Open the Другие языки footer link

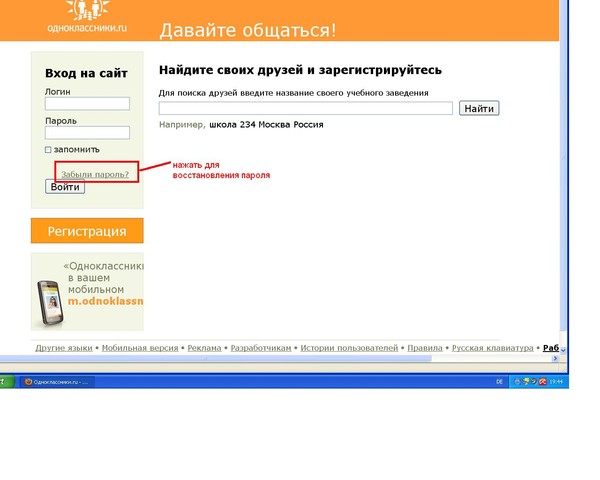(x=64, y=348)
